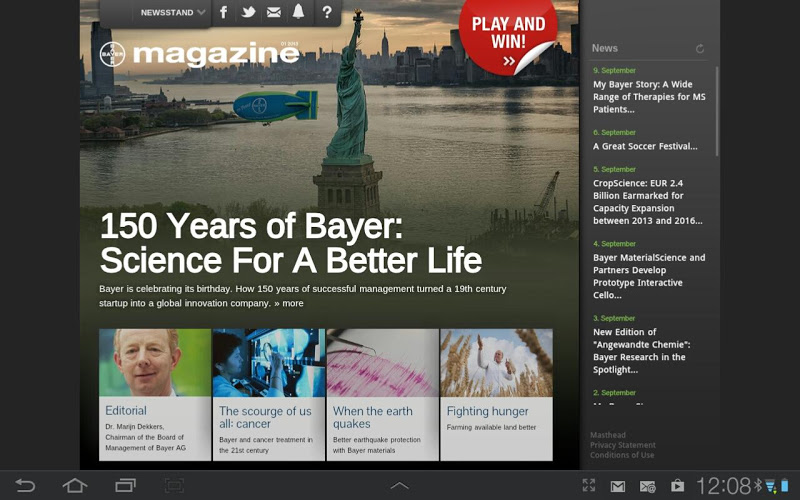
Task: Open 'Fighting hunger' article card
Action: (496, 394)
